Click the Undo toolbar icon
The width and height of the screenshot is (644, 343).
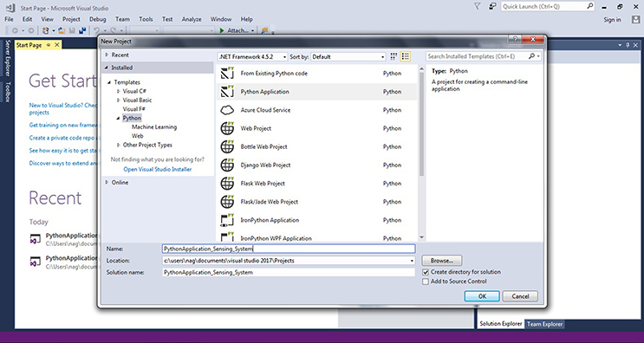(x=96, y=30)
